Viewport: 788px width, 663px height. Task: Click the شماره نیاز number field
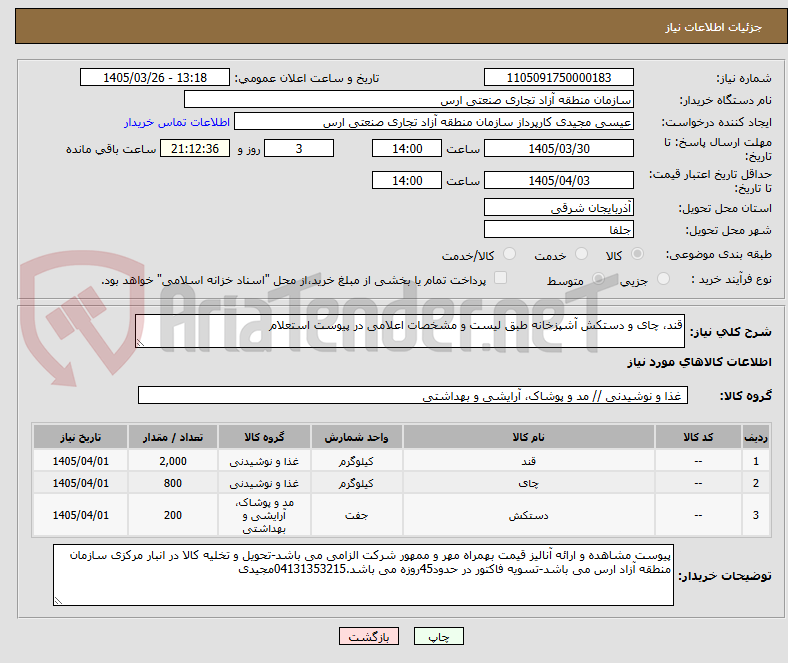click(558, 77)
